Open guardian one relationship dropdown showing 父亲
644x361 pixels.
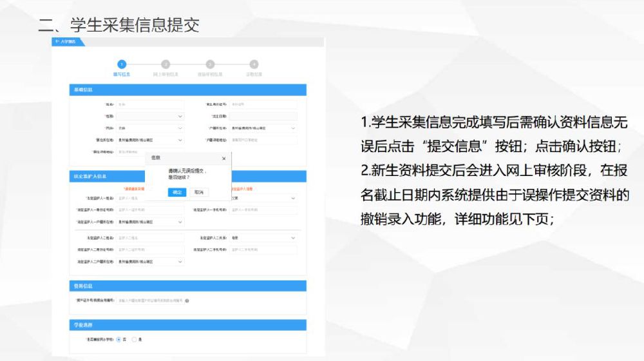point(264,198)
